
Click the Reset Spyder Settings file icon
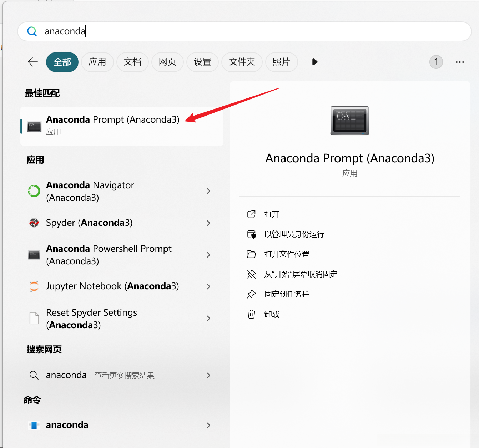click(34, 318)
